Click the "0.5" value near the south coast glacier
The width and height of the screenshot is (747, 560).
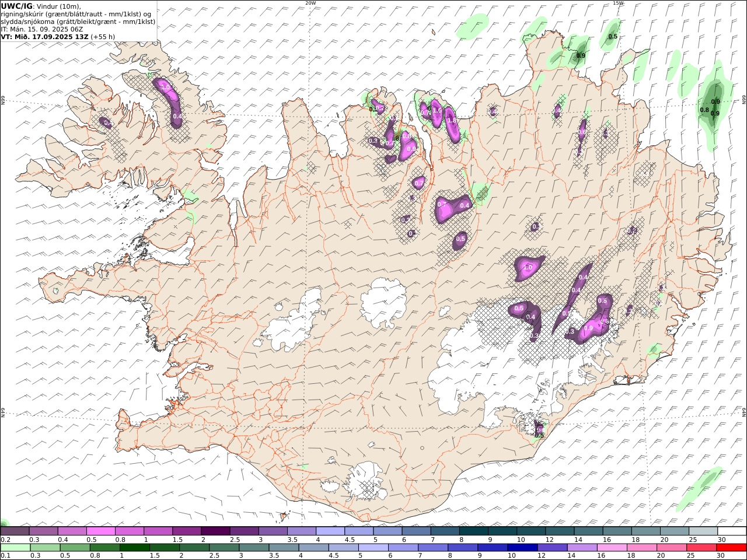539,435
